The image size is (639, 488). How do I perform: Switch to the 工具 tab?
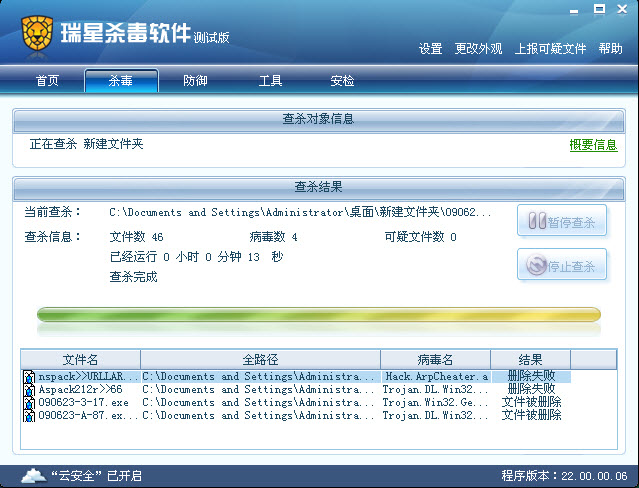(x=270, y=80)
